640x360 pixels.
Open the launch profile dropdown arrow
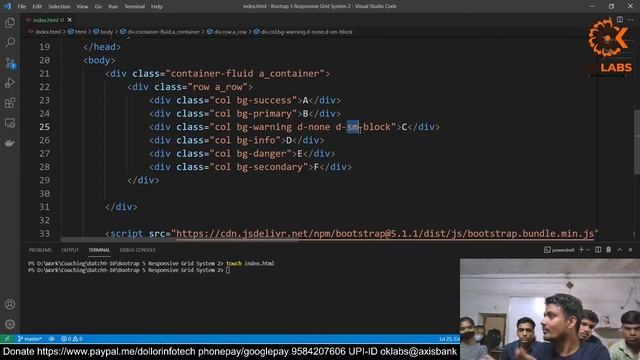point(588,250)
